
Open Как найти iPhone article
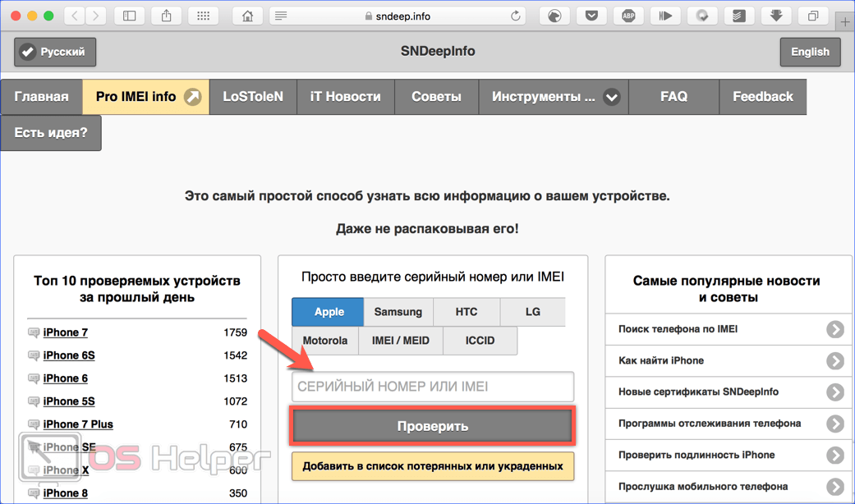click(x=729, y=360)
